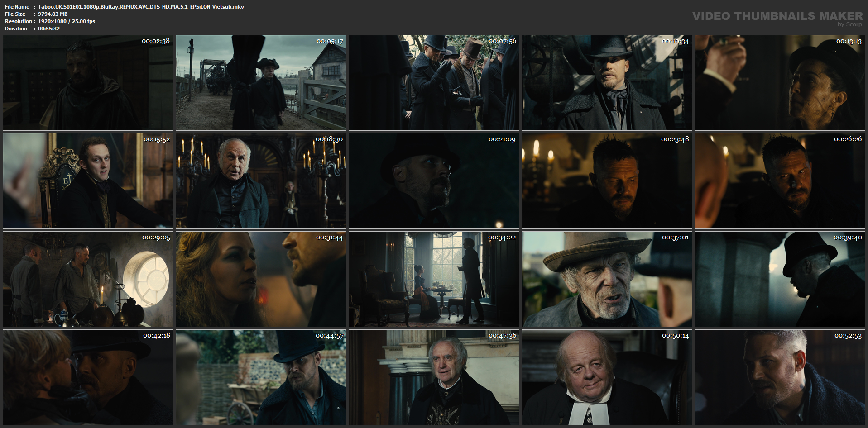Image resolution: width=868 pixels, height=428 pixels.
Task: Select the thumbnail stamped 00:18:30
Action: (x=261, y=181)
